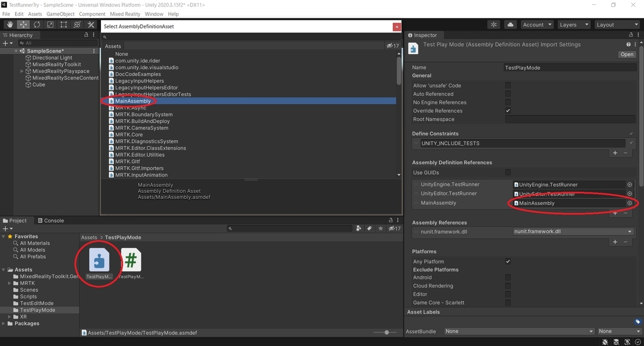Collapse the SampleScene hierarchy node
Screen dimensions: 644x346
pyautogui.click(x=17, y=51)
